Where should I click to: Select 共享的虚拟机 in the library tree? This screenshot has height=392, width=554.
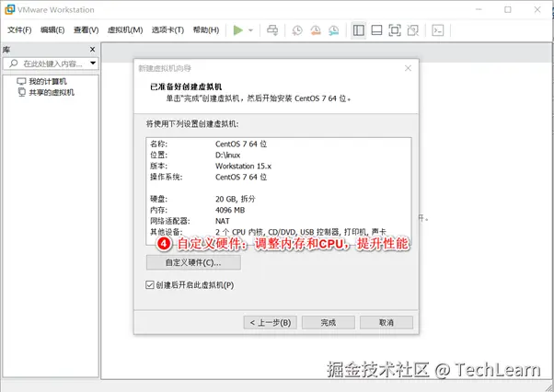pyautogui.click(x=52, y=93)
